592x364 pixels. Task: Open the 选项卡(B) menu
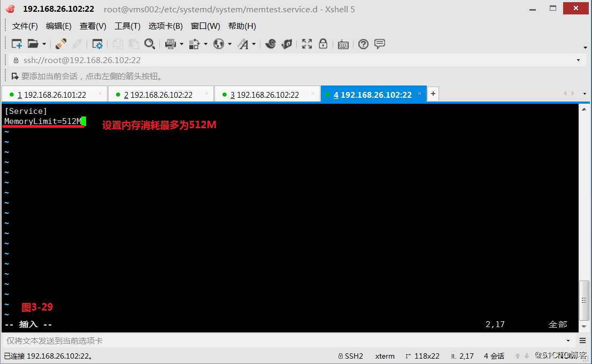pyautogui.click(x=166, y=26)
